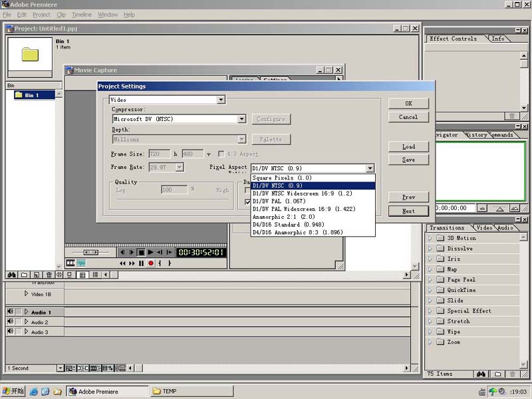The width and height of the screenshot is (532, 399).
Task: Click the create item icon in Project window
Action: coord(37,275)
